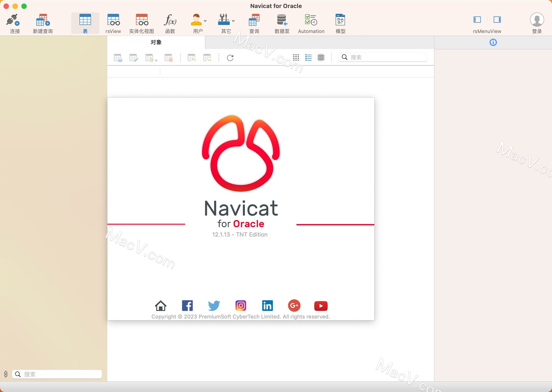Click the import wizard icon

point(191,58)
